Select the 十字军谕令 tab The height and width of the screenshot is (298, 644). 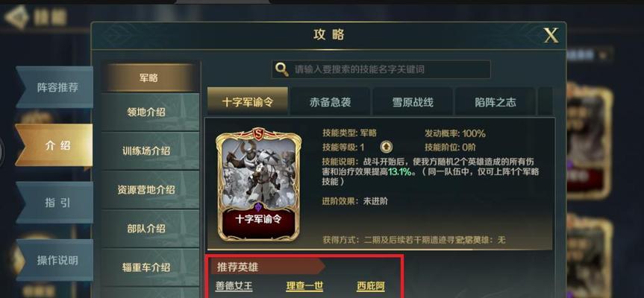(248, 101)
